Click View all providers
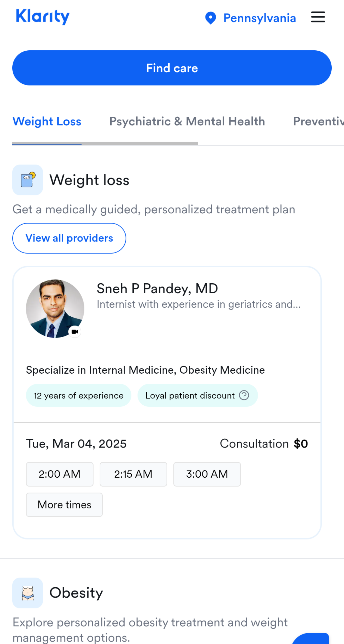Viewport: 344px width, 644px height. 69,238
